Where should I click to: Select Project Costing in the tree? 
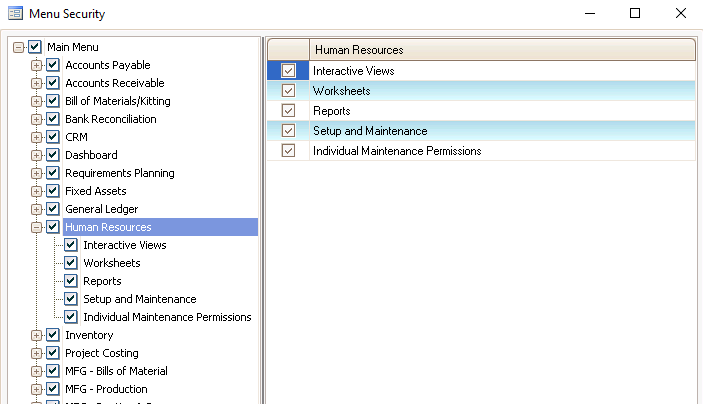[x=102, y=353]
